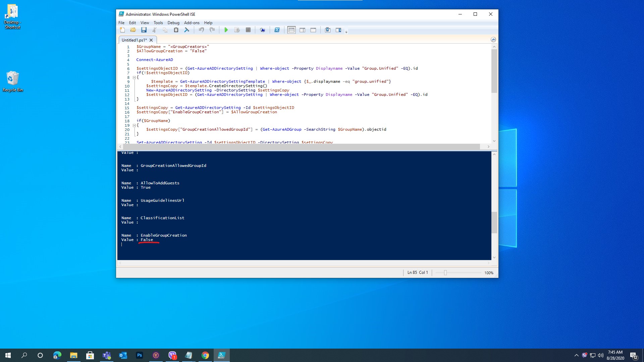Collapse the code block at line 19
The width and height of the screenshot is (644, 362).
tap(134, 125)
